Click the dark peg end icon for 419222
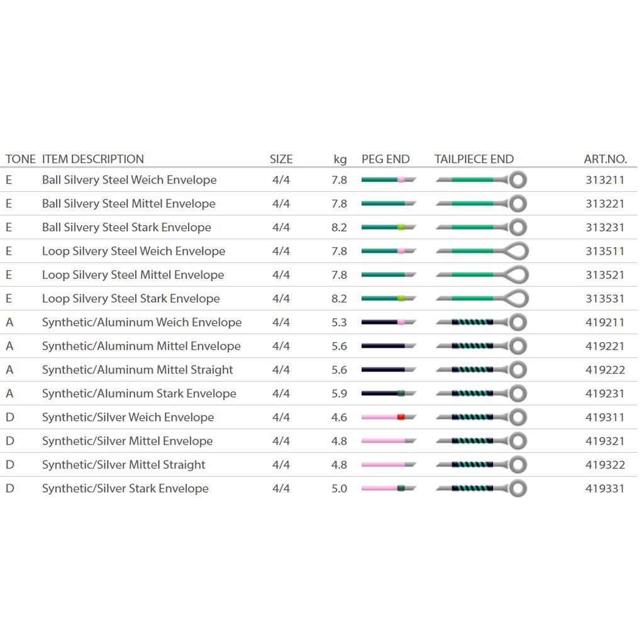The height and width of the screenshot is (644, 644). click(x=389, y=370)
